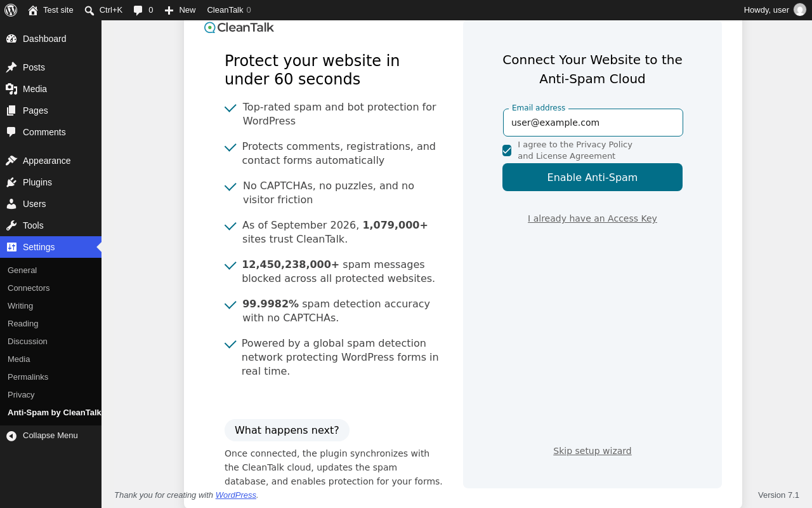Click I already have an Access Key
The width and height of the screenshot is (812, 508).
593,218
